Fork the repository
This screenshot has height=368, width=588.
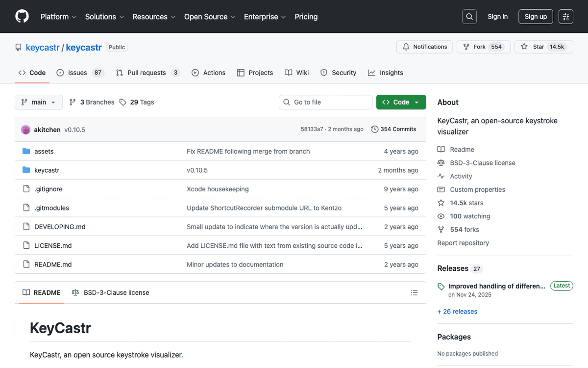coord(483,47)
